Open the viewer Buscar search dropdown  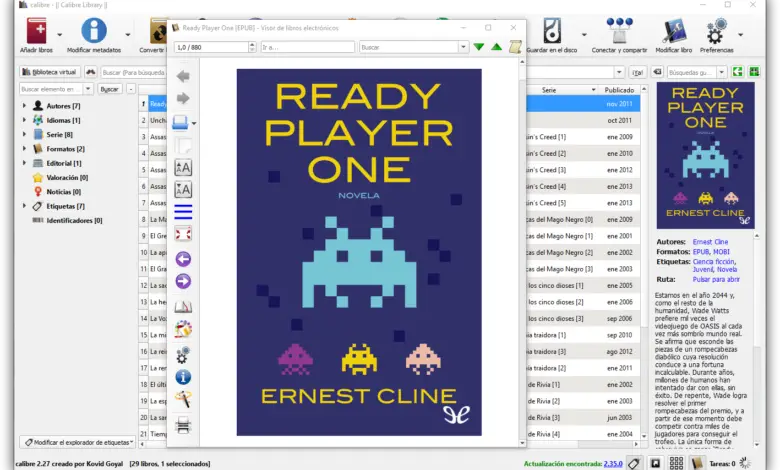coord(463,47)
